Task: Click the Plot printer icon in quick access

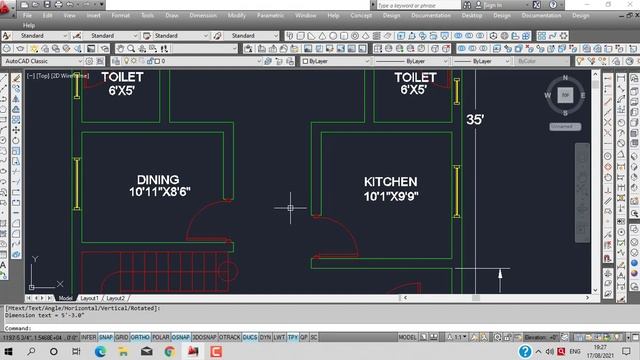Action: tap(59, 5)
